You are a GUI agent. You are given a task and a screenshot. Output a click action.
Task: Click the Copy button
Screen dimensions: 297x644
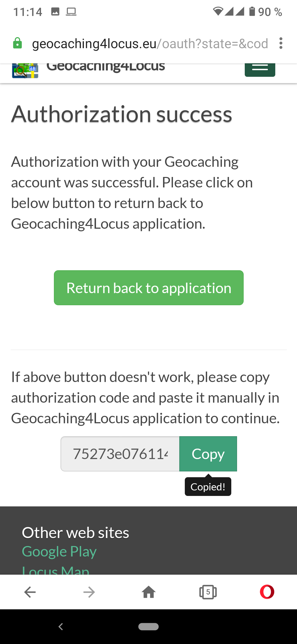coord(208,454)
